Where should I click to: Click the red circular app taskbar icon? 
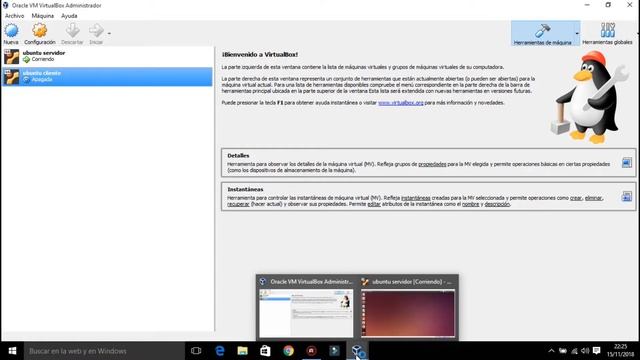click(x=311, y=351)
